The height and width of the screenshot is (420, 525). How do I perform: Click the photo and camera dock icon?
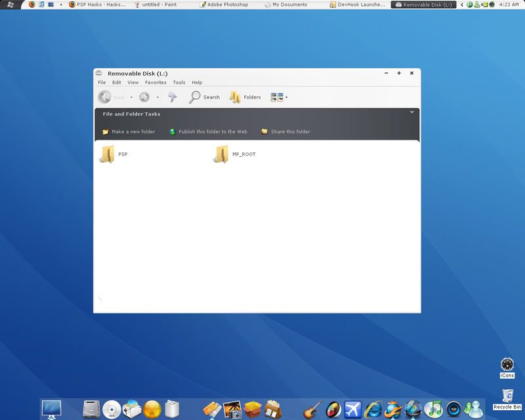tap(232, 409)
